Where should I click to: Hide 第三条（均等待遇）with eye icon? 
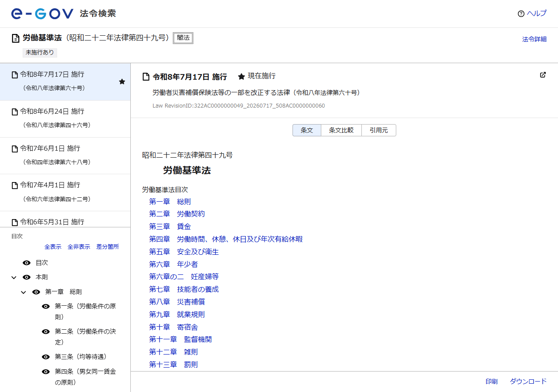(x=46, y=357)
